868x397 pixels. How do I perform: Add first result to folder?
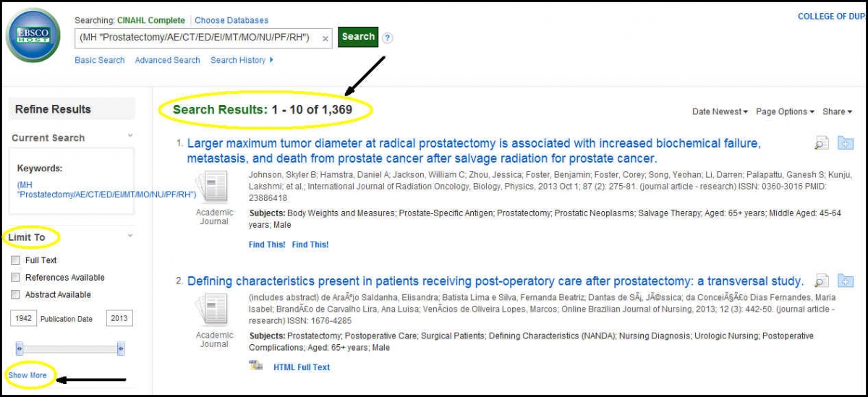846,143
